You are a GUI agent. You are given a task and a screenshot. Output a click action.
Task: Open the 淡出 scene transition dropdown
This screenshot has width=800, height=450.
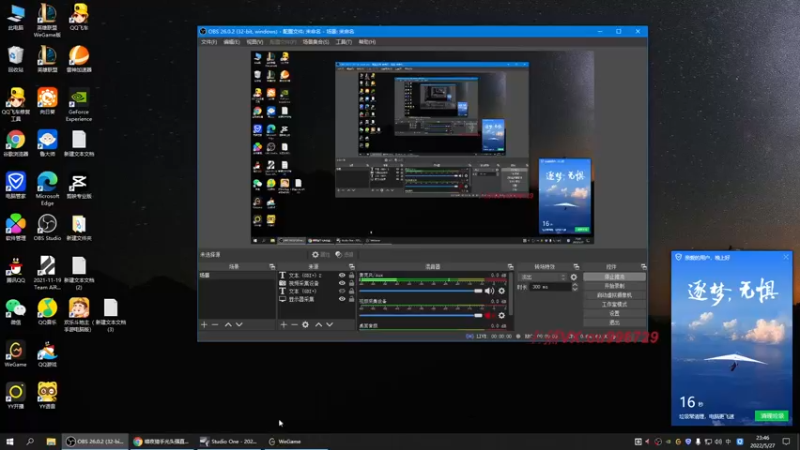click(x=543, y=277)
